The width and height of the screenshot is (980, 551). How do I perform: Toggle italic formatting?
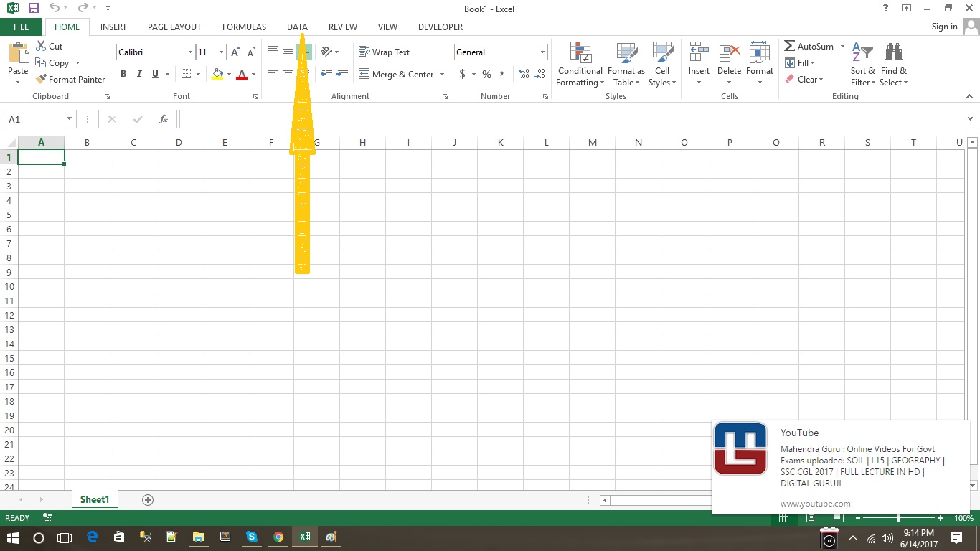139,74
